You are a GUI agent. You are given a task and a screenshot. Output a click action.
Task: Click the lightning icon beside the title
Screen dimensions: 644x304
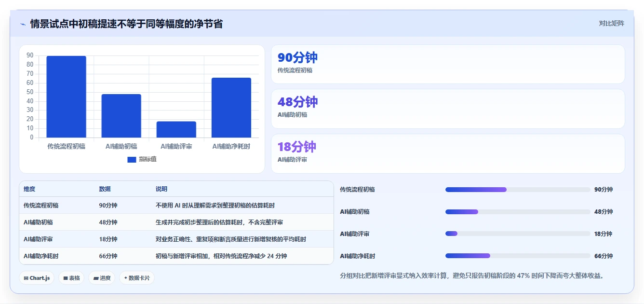pyautogui.click(x=23, y=24)
